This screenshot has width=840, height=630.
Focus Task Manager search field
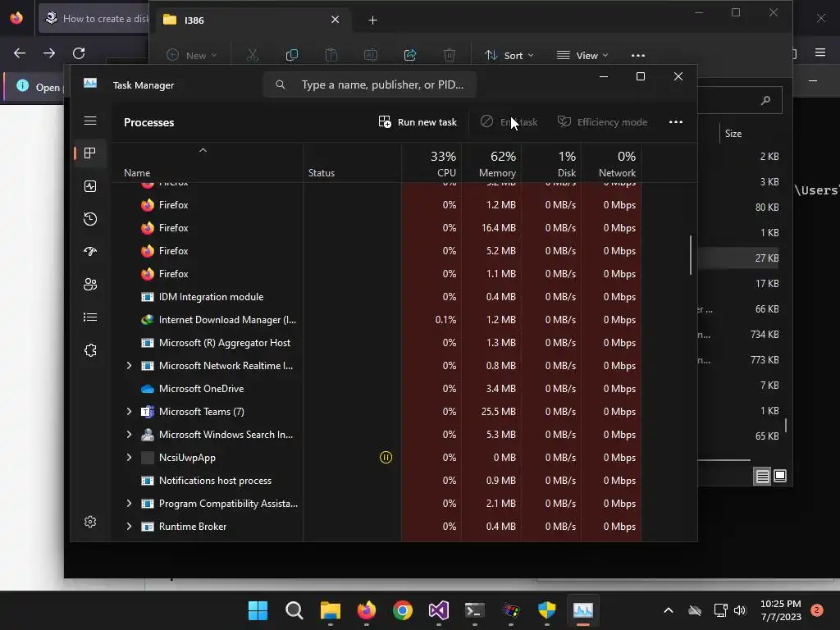370,84
